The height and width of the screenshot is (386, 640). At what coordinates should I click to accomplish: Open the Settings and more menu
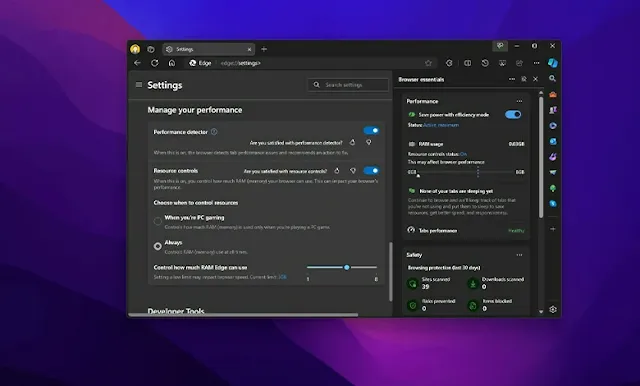tap(536, 63)
